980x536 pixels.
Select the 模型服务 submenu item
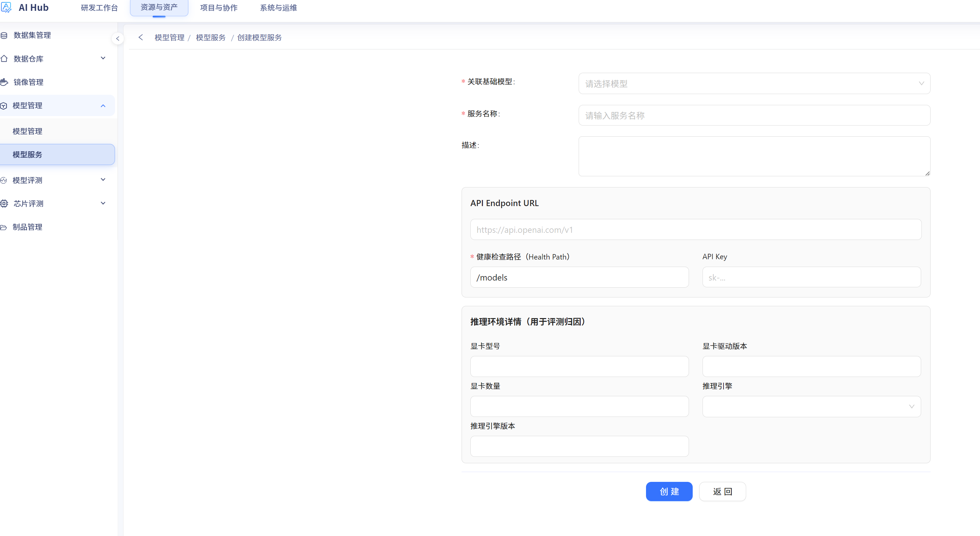pos(57,154)
